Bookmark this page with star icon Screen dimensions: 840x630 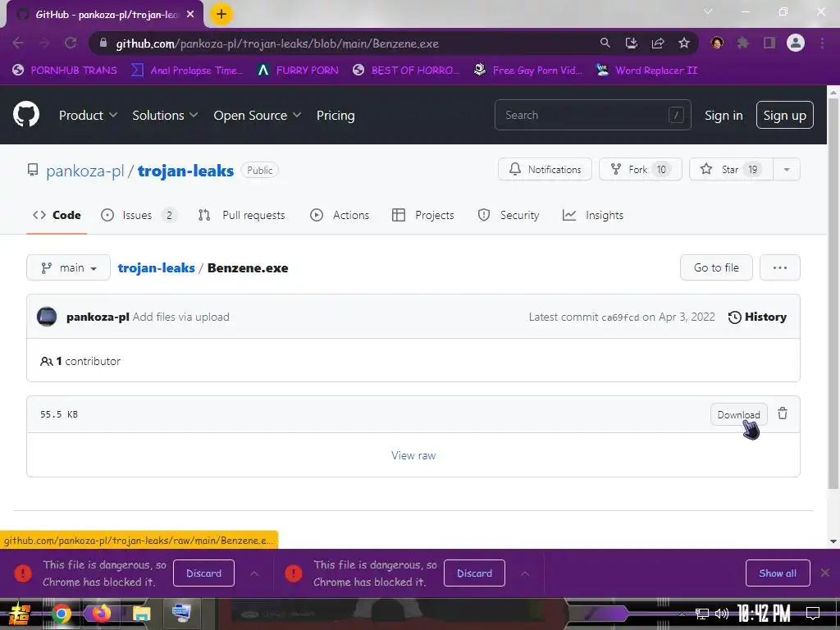click(684, 43)
